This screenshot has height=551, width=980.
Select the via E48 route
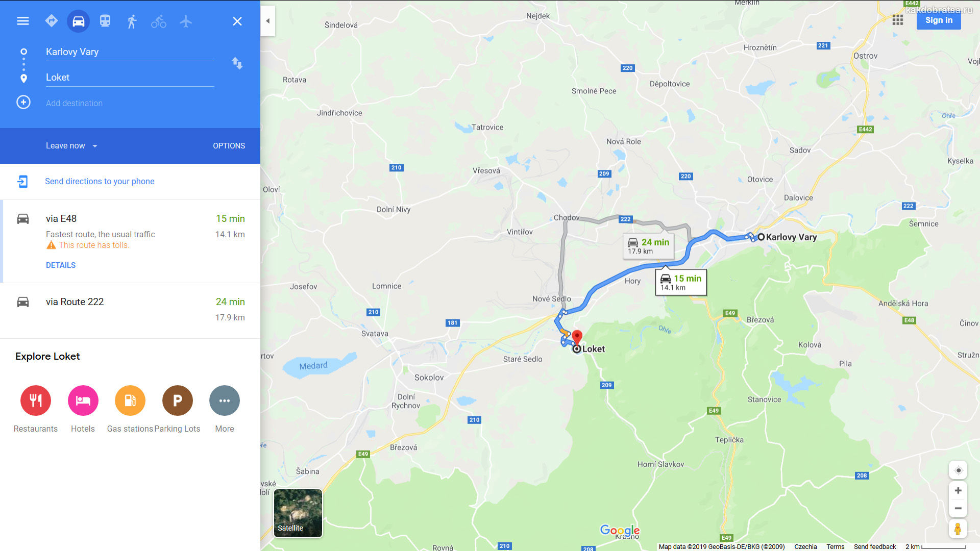(130, 241)
